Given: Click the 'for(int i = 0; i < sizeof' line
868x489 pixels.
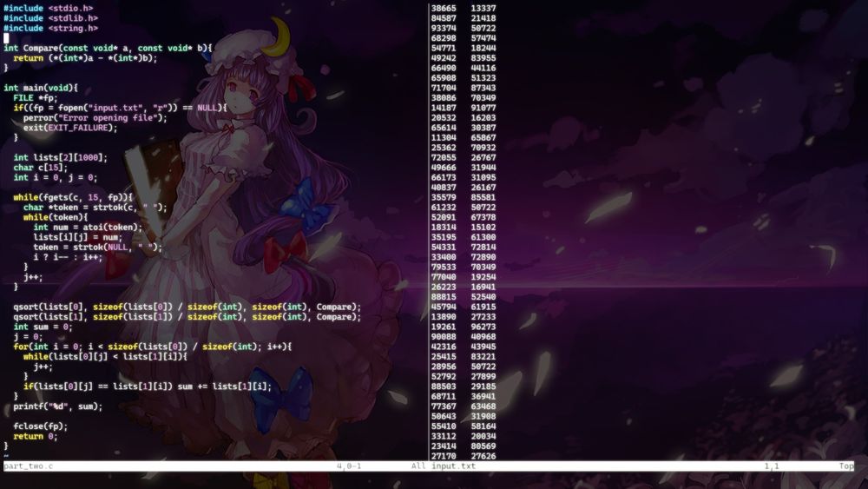Looking at the screenshot, I should 153,347.
